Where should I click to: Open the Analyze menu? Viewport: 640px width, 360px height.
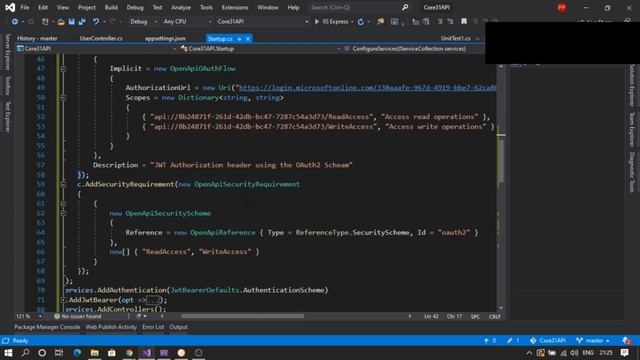click(x=181, y=7)
